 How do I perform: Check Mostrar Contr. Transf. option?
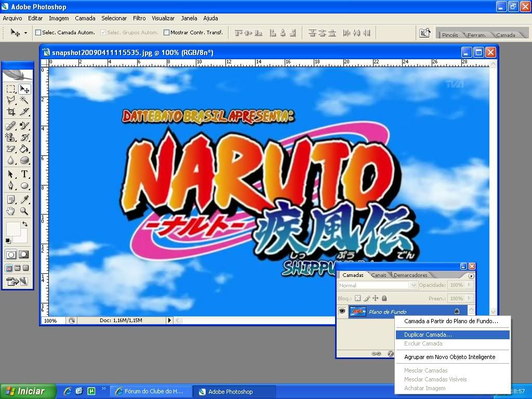point(167,32)
